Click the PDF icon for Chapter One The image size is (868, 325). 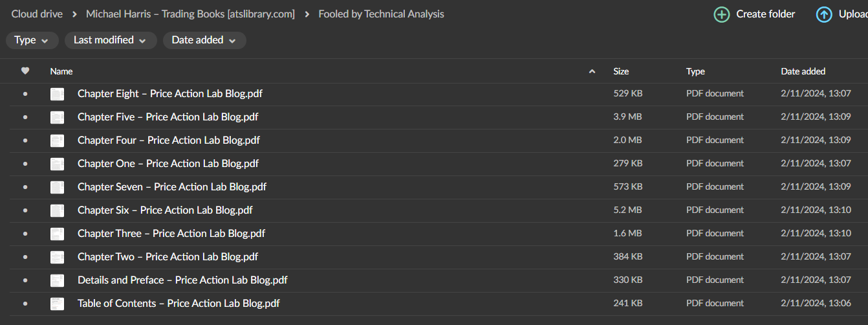(58, 164)
